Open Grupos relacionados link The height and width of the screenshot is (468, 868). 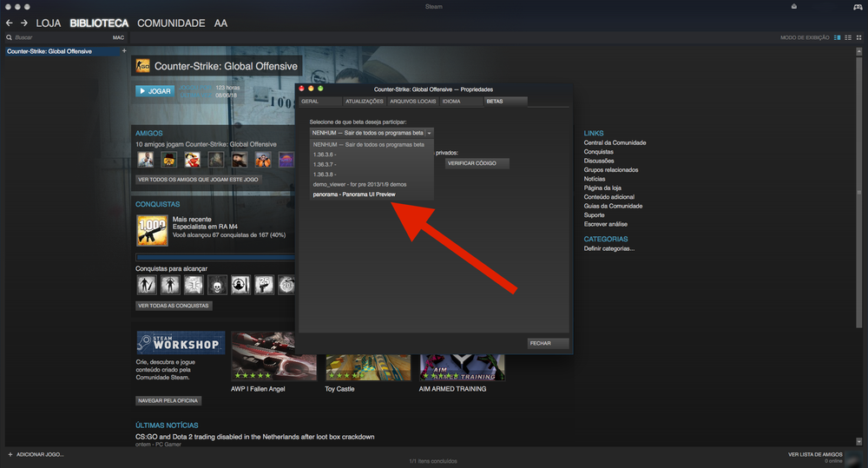click(610, 170)
